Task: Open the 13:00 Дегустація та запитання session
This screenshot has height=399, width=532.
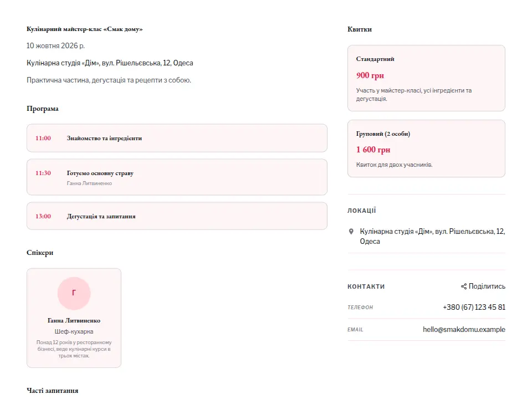Action: click(177, 216)
